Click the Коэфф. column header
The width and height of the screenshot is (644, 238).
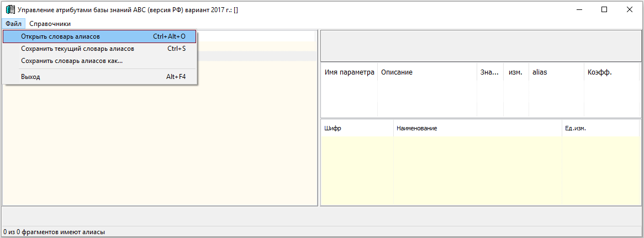[611, 72]
